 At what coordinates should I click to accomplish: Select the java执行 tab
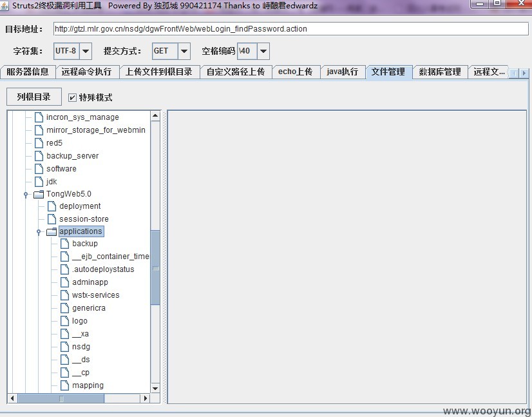tap(343, 72)
